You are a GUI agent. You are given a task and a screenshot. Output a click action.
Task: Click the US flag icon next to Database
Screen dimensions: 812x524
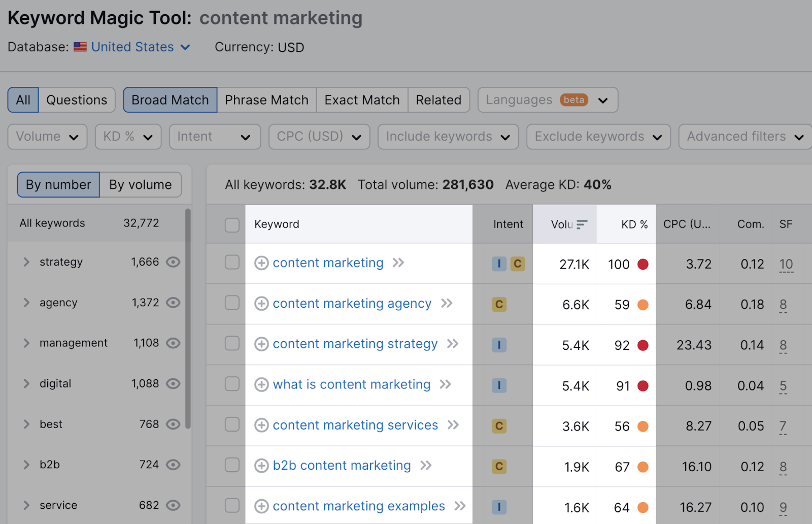click(80, 47)
